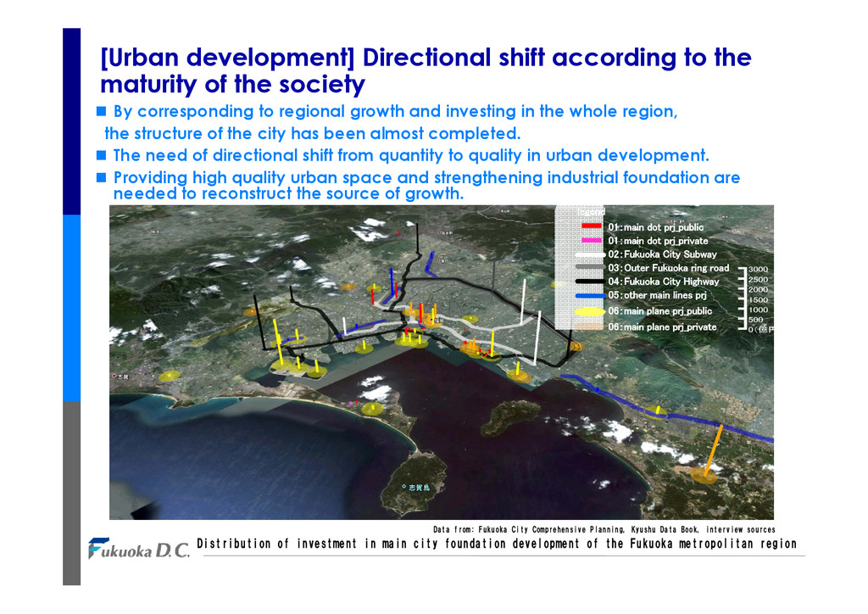Click the caption 'Distribution of investment in main city foundation development'
Image resolution: width=868 pixels, height=614 pixels.
click(497, 544)
